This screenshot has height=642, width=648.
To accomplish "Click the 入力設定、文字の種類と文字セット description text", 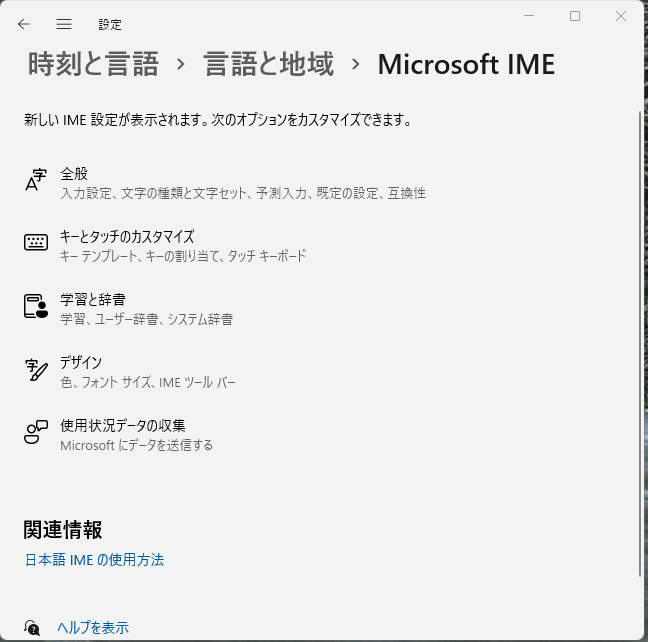I will coord(243,193).
